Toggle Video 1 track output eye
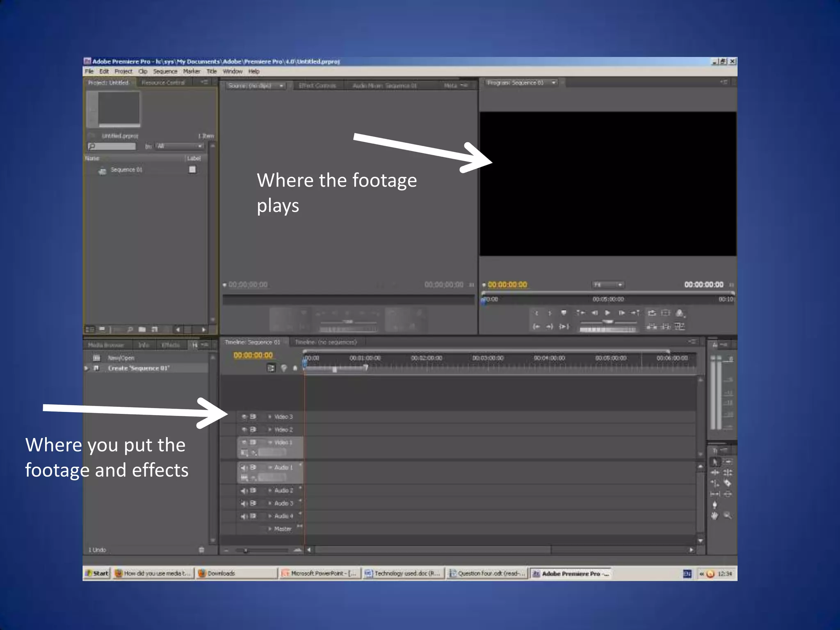Viewport: 840px width, 630px height. [244, 442]
